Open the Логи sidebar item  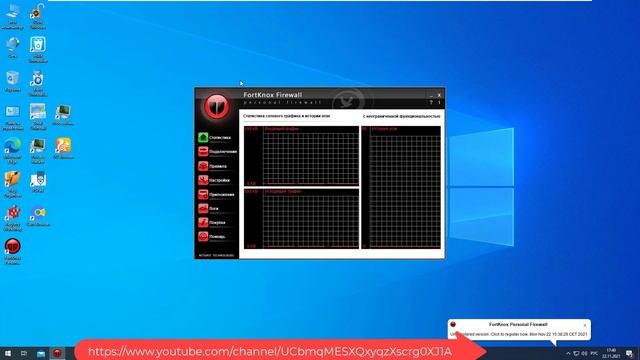(209, 208)
